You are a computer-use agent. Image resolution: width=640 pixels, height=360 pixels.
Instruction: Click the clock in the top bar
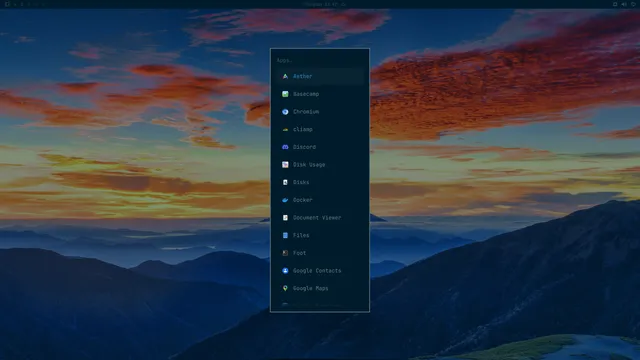point(324,4)
